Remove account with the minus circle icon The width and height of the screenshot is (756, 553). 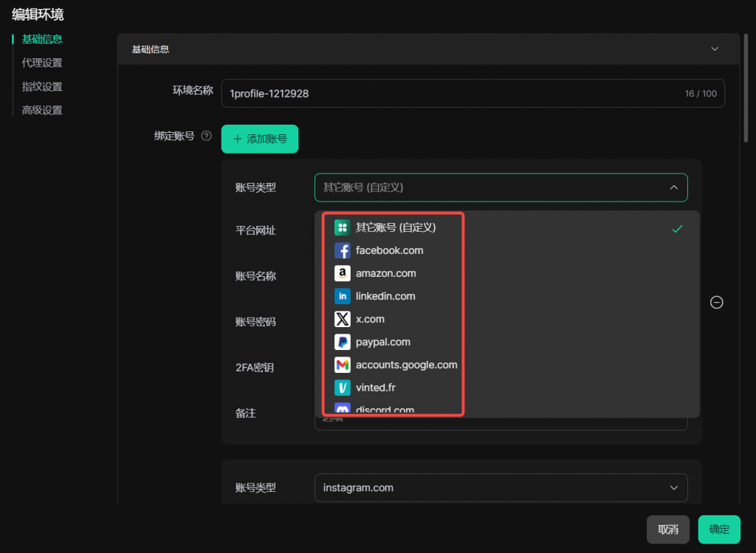(x=716, y=302)
